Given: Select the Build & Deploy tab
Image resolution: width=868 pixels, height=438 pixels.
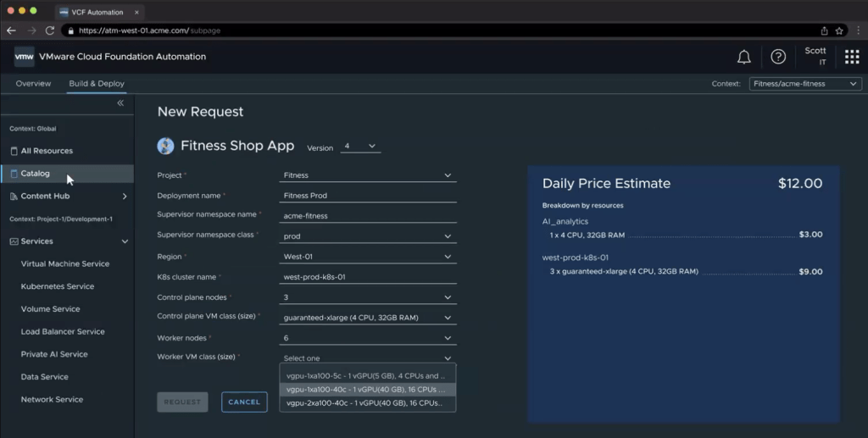Looking at the screenshot, I should (x=97, y=84).
